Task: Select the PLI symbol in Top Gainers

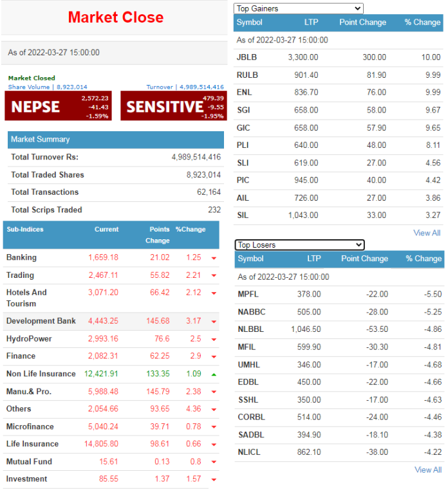Action: pos(243,145)
